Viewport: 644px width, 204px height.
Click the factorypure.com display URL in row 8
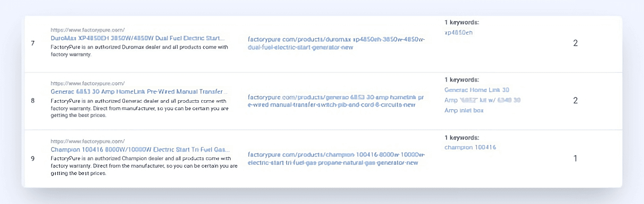coord(88,83)
